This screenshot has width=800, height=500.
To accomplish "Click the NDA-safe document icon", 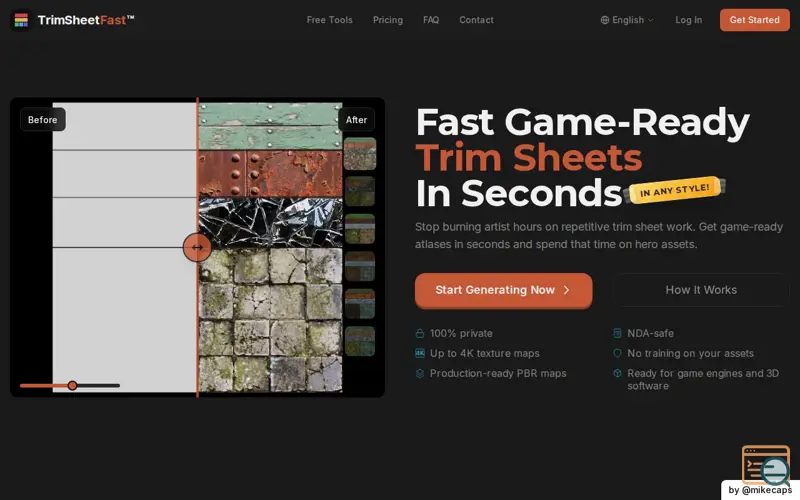I will [617, 333].
